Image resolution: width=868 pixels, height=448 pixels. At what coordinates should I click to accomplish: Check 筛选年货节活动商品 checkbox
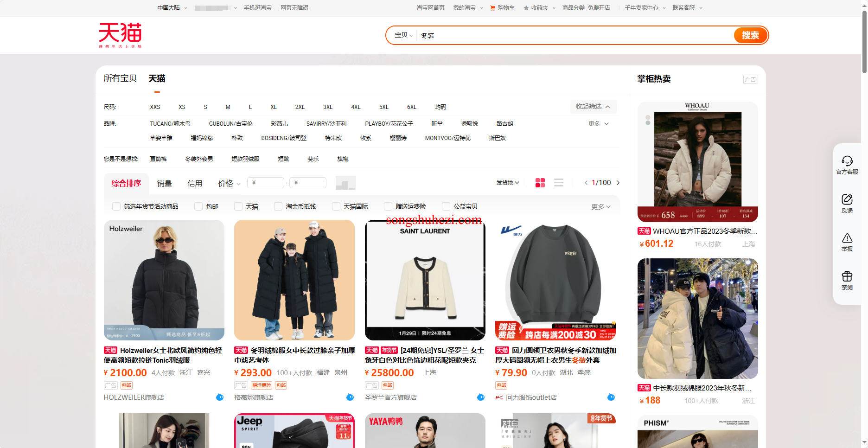[x=116, y=206]
